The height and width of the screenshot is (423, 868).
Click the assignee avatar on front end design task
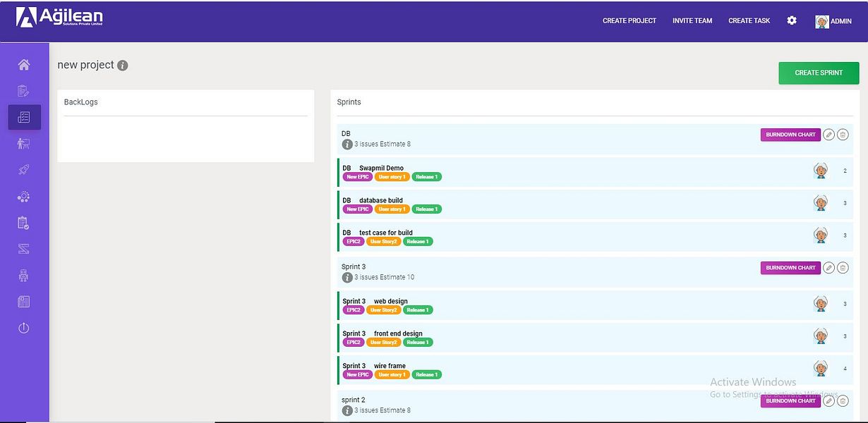click(x=821, y=336)
